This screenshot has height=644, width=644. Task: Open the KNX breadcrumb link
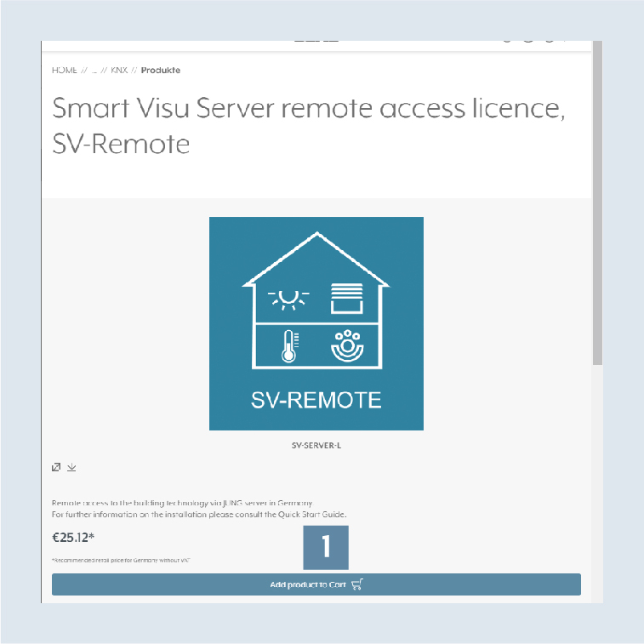point(119,71)
